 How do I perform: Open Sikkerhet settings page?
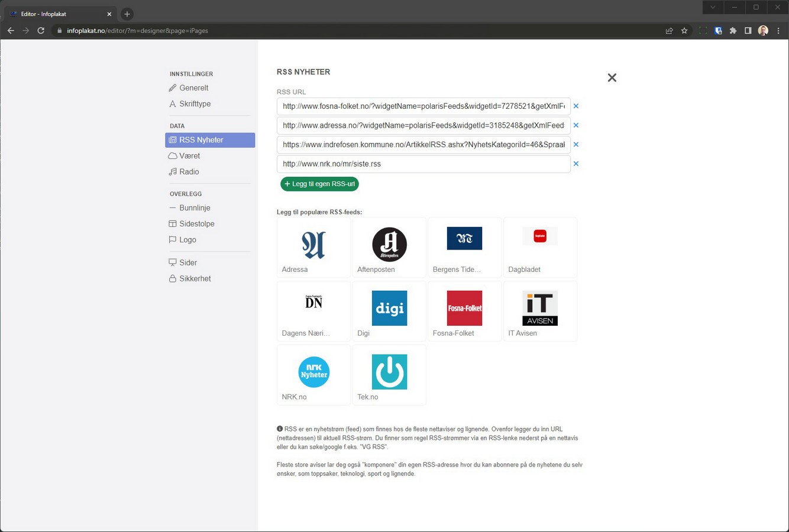coord(195,278)
